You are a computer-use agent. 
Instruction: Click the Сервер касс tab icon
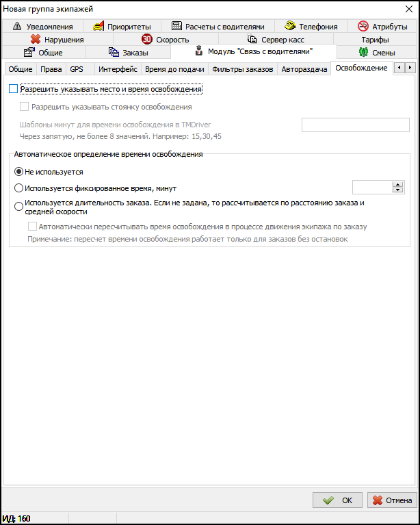point(252,40)
